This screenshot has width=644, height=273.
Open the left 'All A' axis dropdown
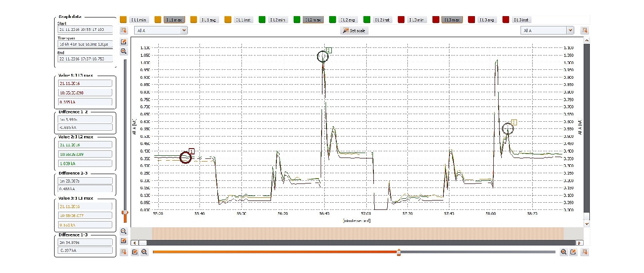161,30
